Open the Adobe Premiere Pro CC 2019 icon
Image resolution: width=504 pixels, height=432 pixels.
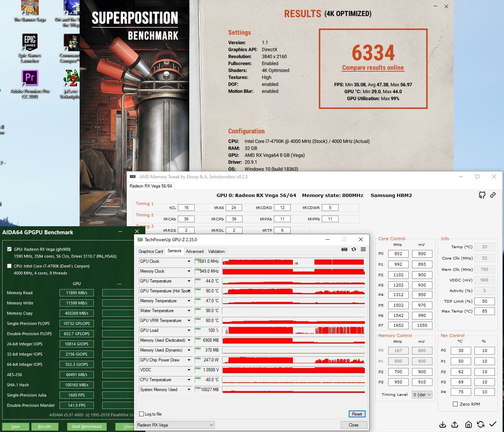point(30,84)
